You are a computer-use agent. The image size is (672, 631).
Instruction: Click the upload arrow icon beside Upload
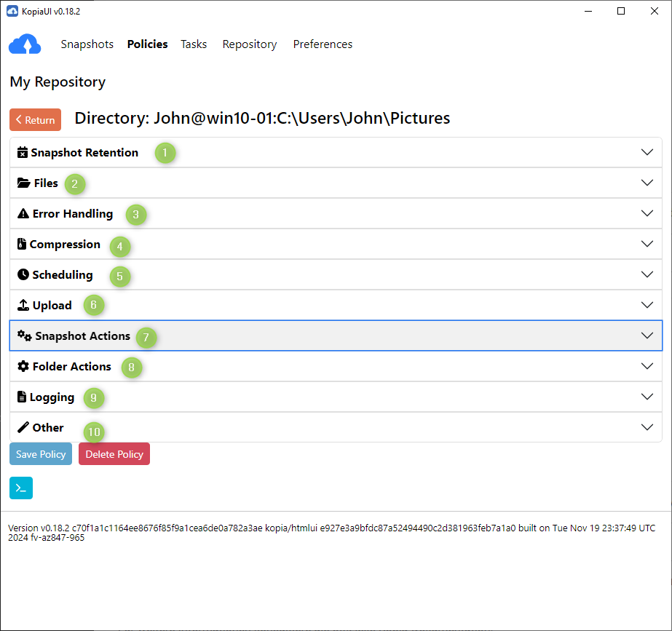(x=23, y=305)
